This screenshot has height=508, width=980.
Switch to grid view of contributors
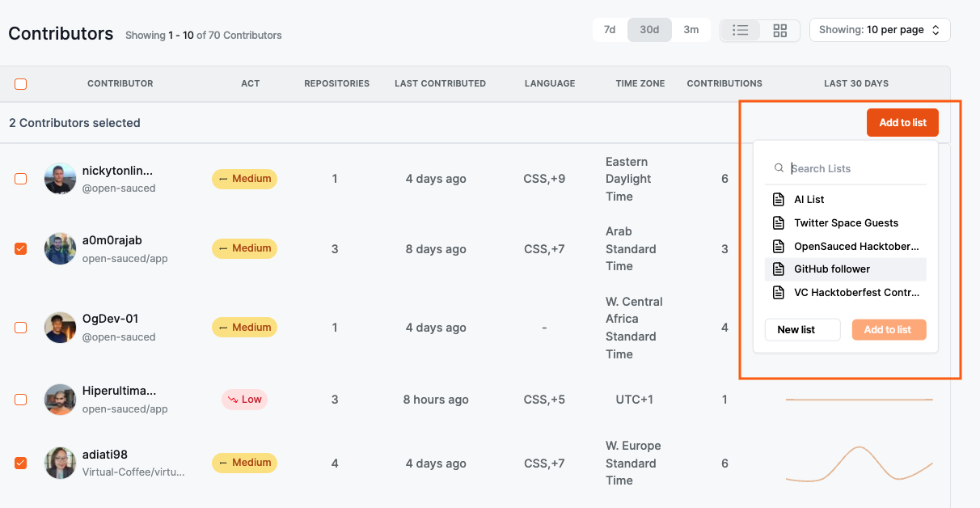[779, 30]
